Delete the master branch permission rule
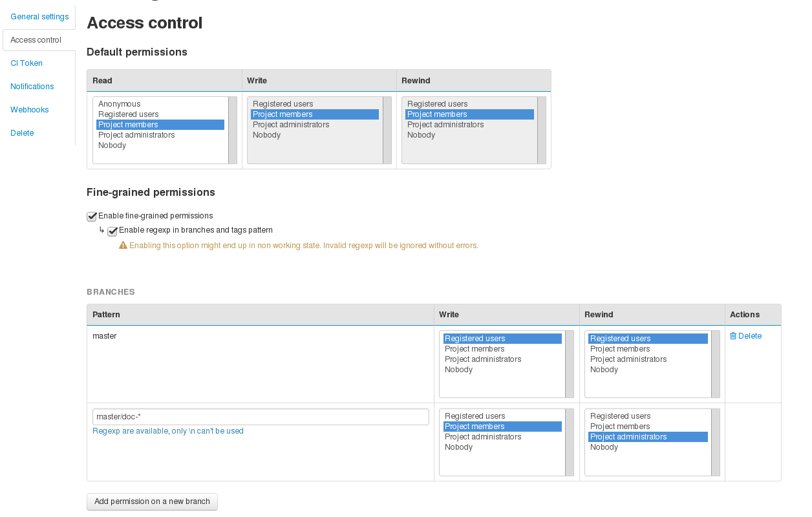The width and height of the screenshot is (812, 517). (x=745, y=335)
